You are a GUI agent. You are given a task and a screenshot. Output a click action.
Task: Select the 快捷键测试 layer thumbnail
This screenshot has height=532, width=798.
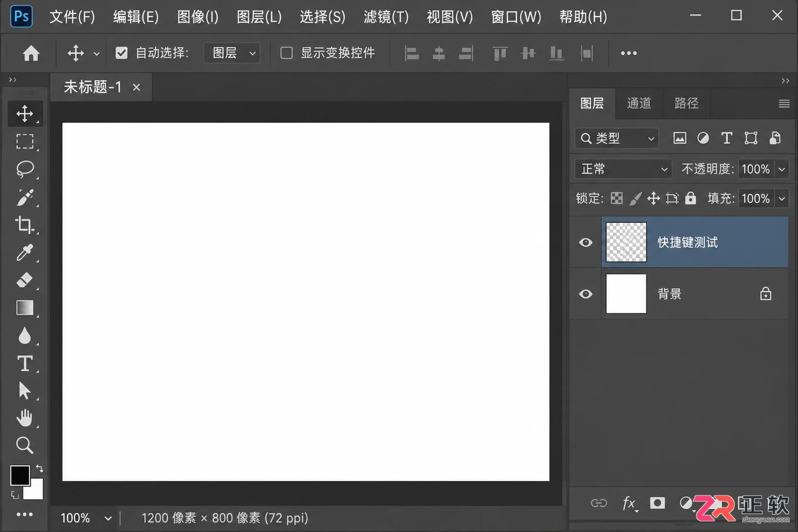pyautogui.click(x=626, y=242)
